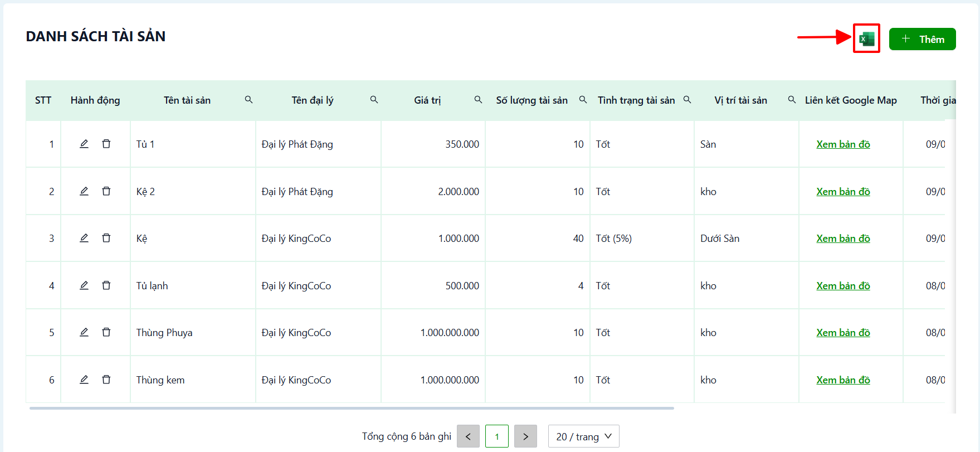The width and height of the screenshot is (980, 452).
Task: Edit the Kệ 2 asset row
Action: [x=84, y=191]
